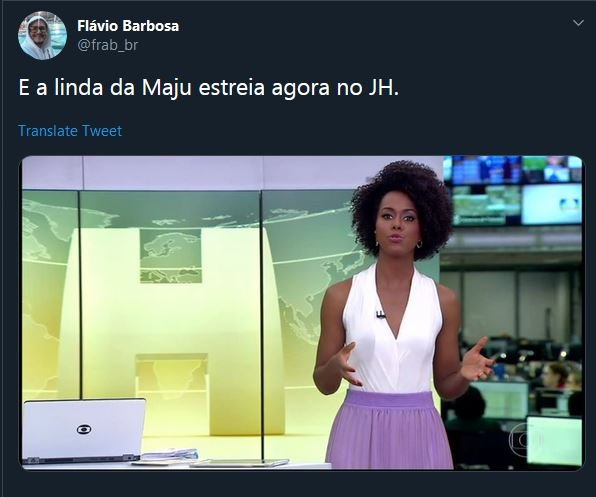
Task: Click the presenter's hoop earring
Action: (x=419, y=244)
